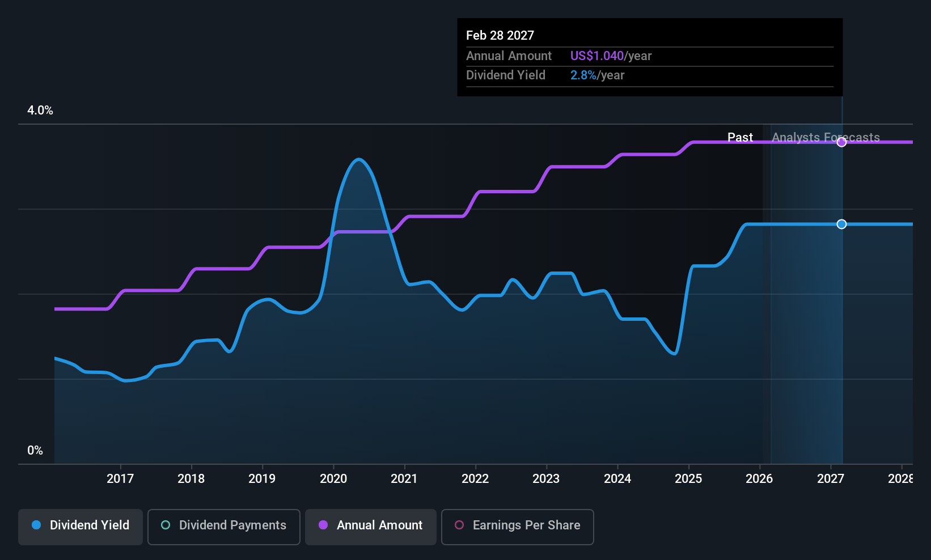931x560 pixels.
Task: Click the 2021 x-axis label
Action: click(404, 479)
